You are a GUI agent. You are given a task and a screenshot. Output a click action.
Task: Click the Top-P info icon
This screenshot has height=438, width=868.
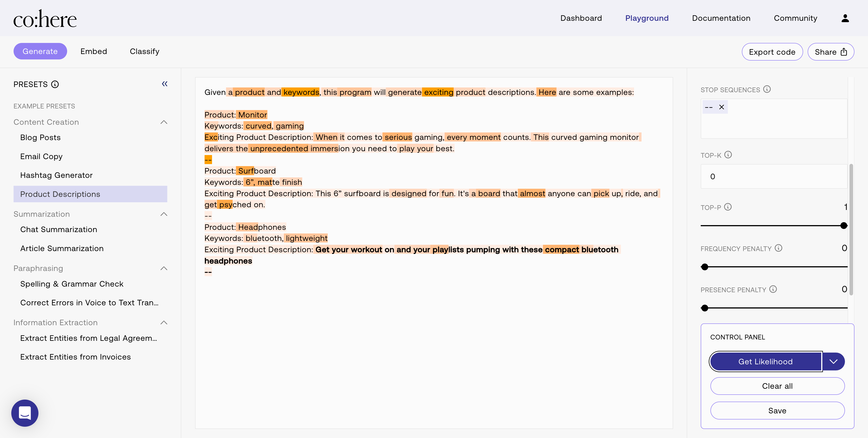(728, 207)
